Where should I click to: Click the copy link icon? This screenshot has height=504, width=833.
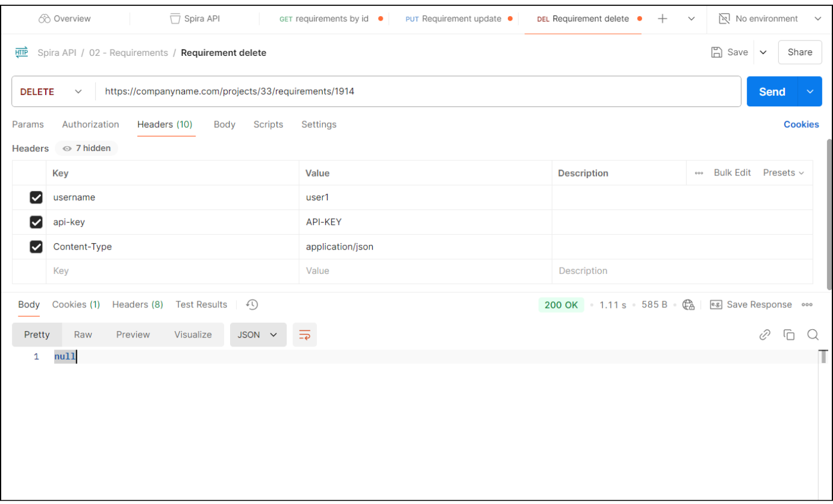click(x=765, y=335)
